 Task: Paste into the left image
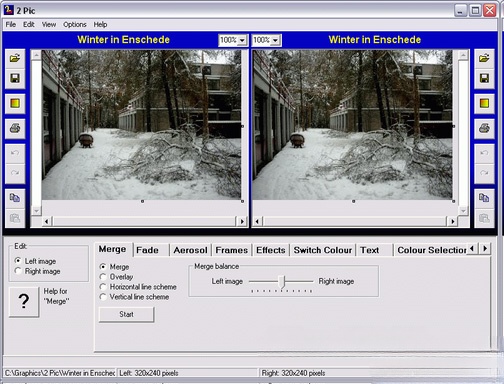[x=15, y=218]
